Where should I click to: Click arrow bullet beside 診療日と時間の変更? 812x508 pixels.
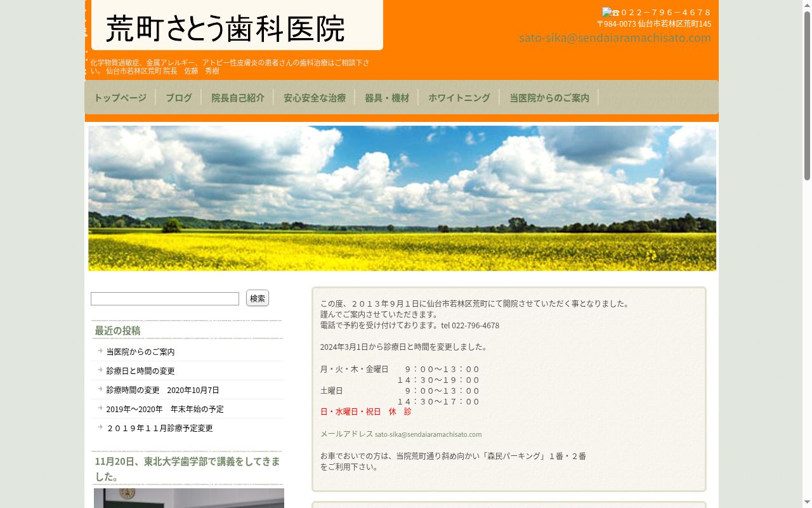point(100,370)
